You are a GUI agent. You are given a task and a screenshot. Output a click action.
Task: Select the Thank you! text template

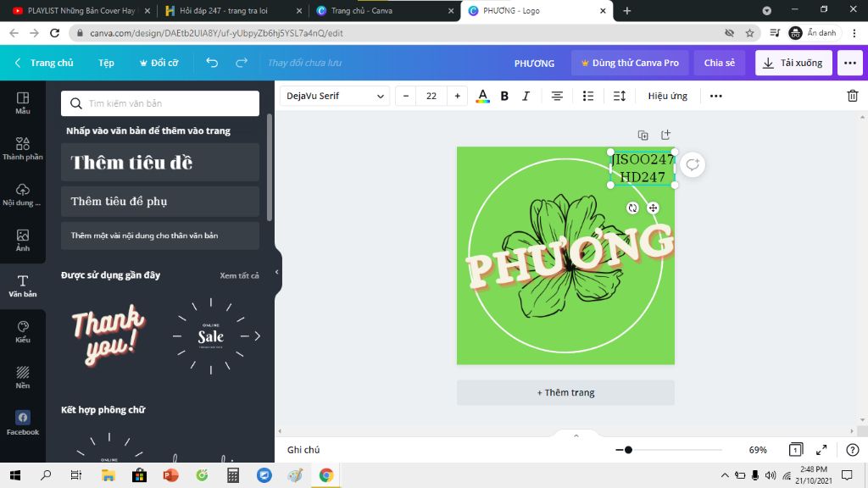[109, 335]
